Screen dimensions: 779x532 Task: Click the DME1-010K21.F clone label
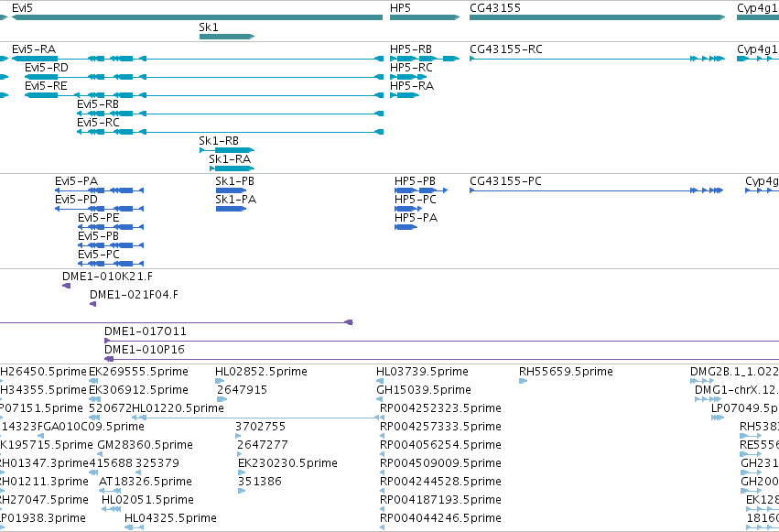point(107,277)
